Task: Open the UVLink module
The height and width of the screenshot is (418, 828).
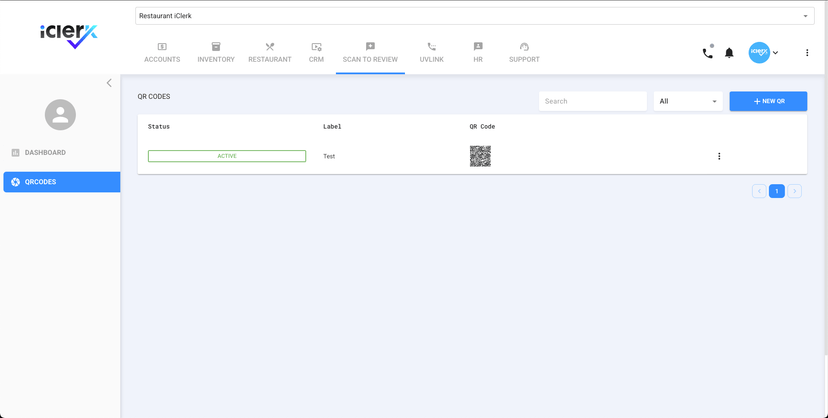Action: pyautogui.click(x=431, y=53)
